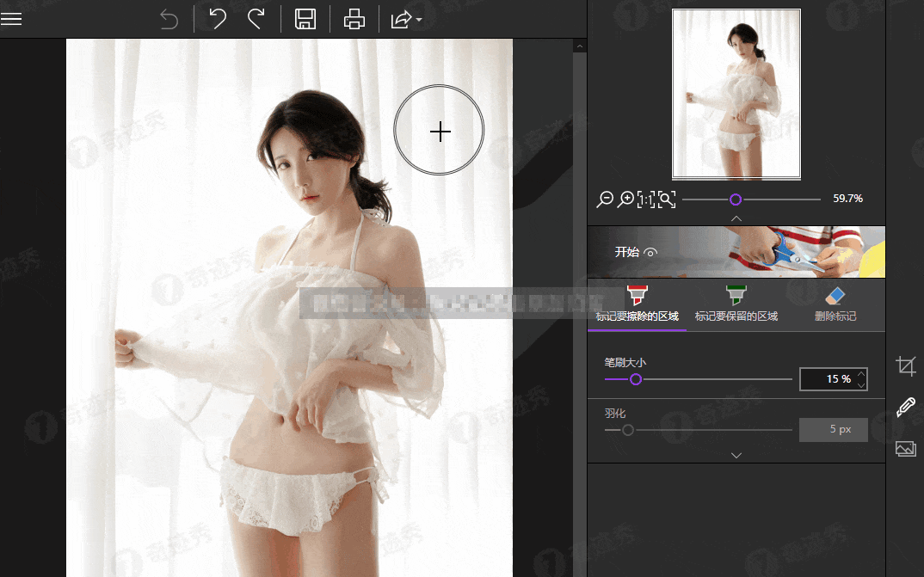Click the fit-to-window zoom icon

(x=667, y=199)
